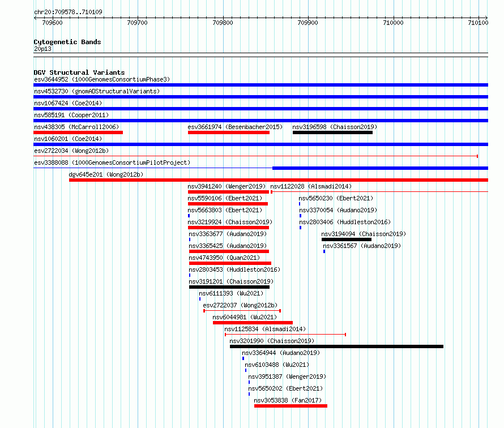Select nsv4743950 (Quan2021) label
This screenshot has height=428, width=504.
coord(224,258)
